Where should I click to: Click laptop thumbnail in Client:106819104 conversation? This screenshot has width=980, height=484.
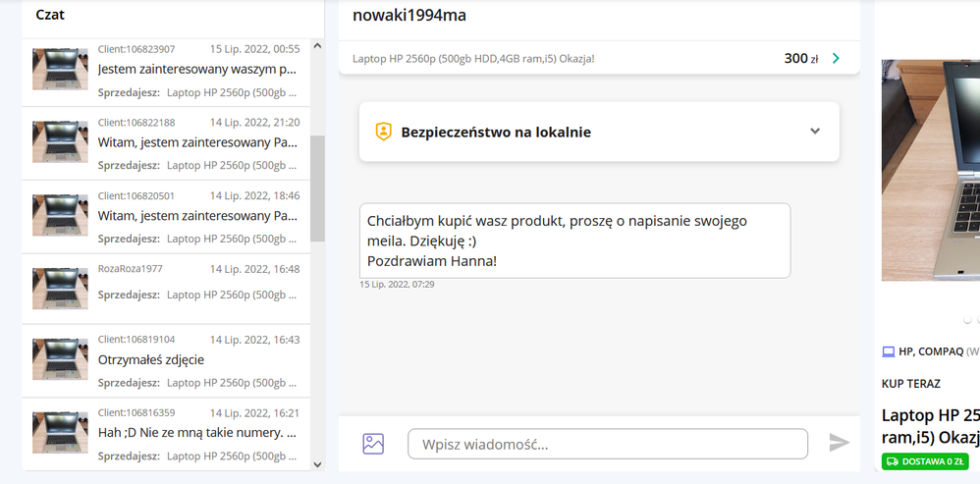pyautogui.click(x=60, y=359)
